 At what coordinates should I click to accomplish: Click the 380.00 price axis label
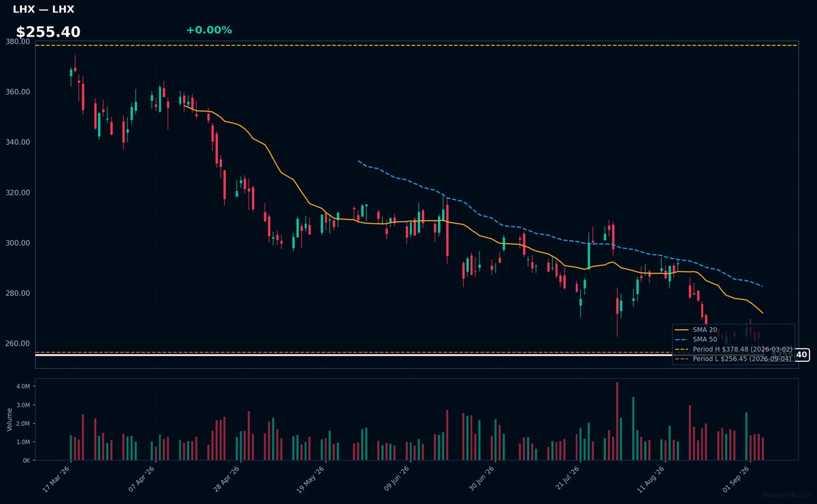coord(19,41)
